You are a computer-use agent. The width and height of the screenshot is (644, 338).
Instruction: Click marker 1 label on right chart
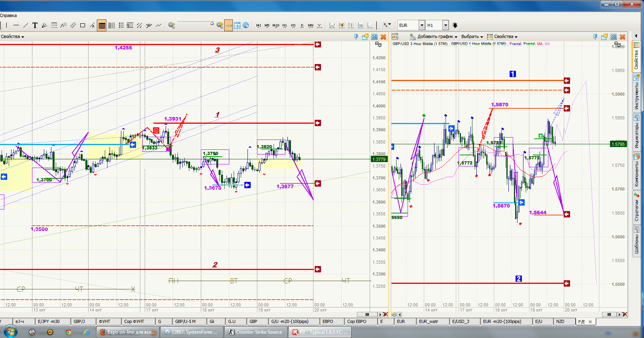coord(512,74)
